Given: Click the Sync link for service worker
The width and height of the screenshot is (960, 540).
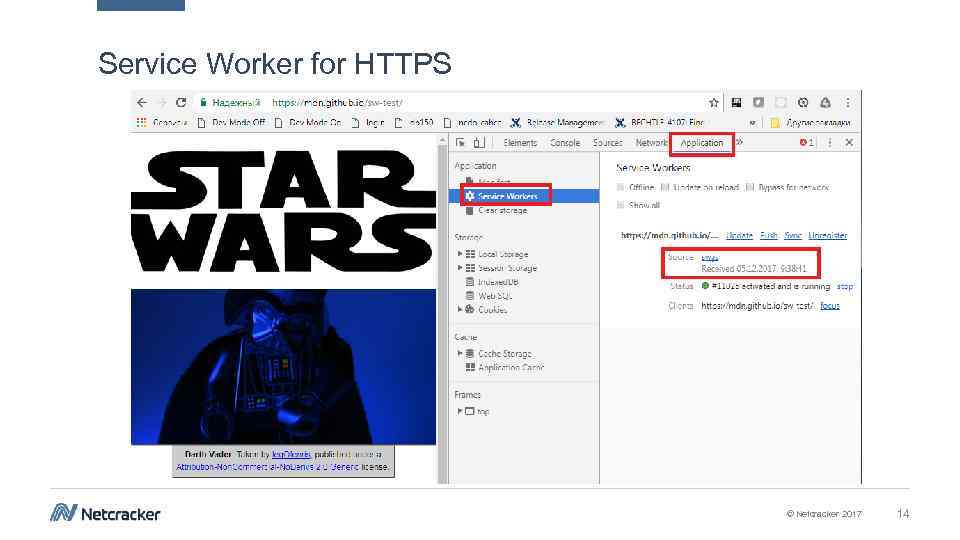Looking at the screenshot, I should 793,236.
